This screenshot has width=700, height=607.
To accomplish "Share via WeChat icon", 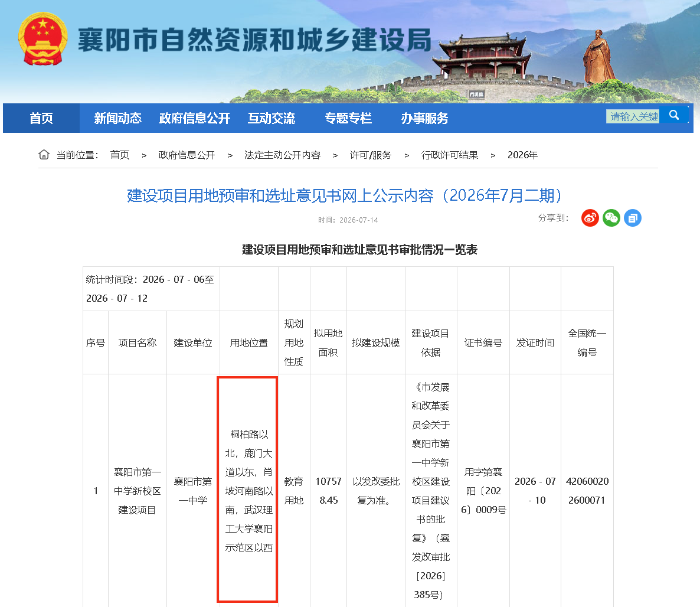I will [x=611, y=218].
